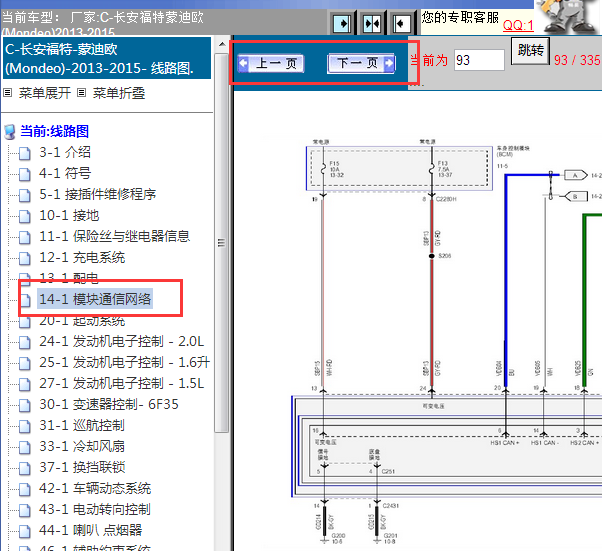Click the document icon beside 3-1 介绍
602x551 pixels.
pyautogui.click(x=25, y=153)
